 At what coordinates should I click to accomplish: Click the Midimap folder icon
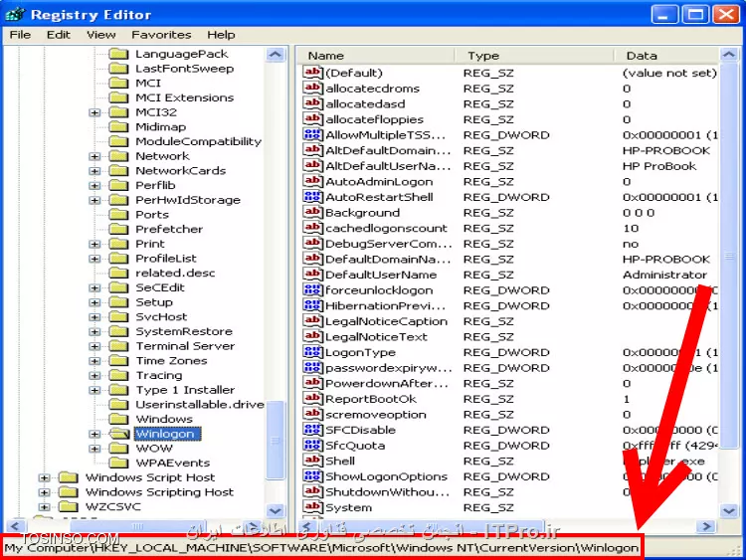[118, 126]
